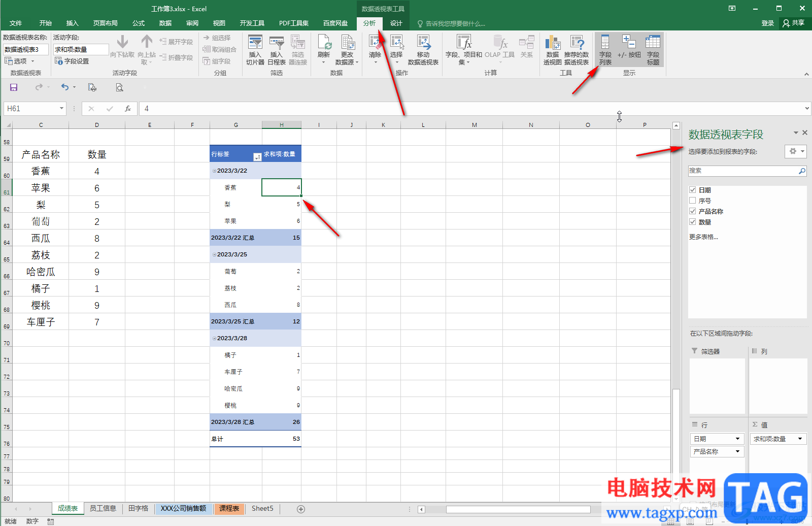Click the PivotTable name input field
Screen dimensions: 812x526
tap(26, 49)
